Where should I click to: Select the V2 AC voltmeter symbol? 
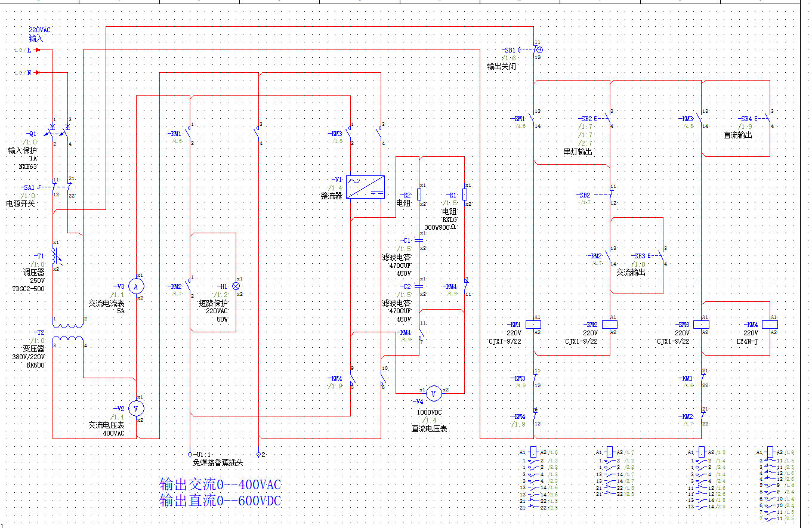click(137, 408)
